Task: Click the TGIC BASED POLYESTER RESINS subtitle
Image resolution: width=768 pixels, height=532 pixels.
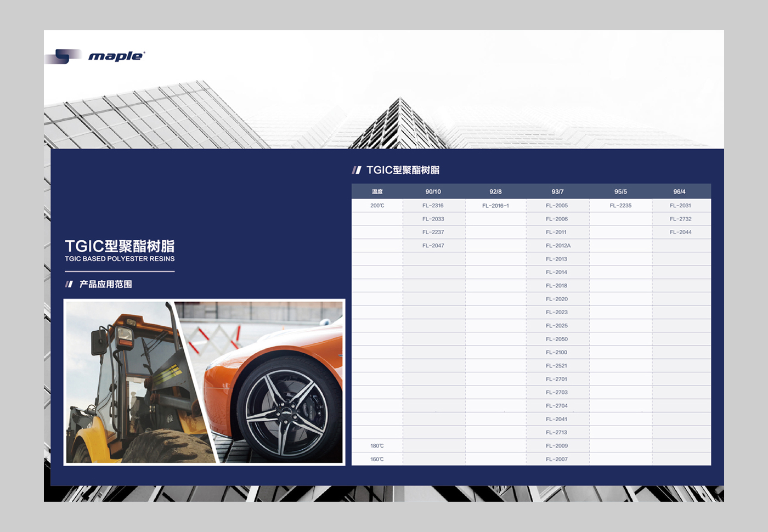Action: pos(120,259)
